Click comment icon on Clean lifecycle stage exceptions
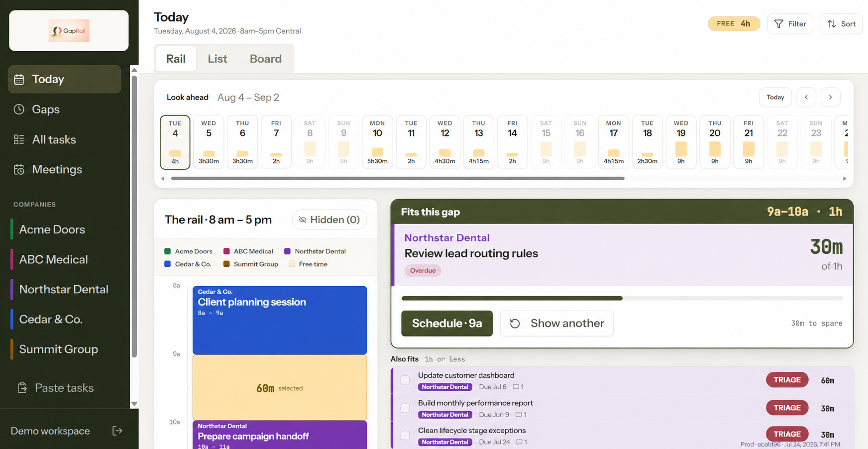Image resolution: width=868 pixels, height=449 pixels. pyautogui.click(x=520, y=442)
